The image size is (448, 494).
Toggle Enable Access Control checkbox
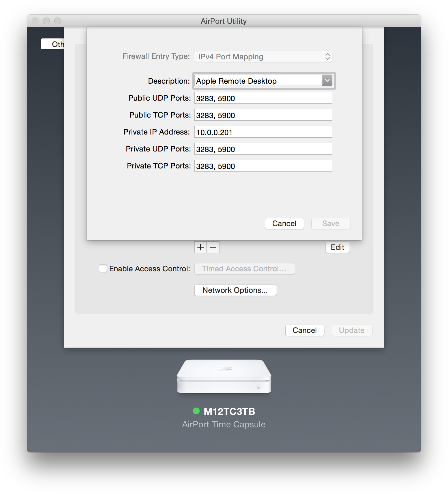click(103, 268)
